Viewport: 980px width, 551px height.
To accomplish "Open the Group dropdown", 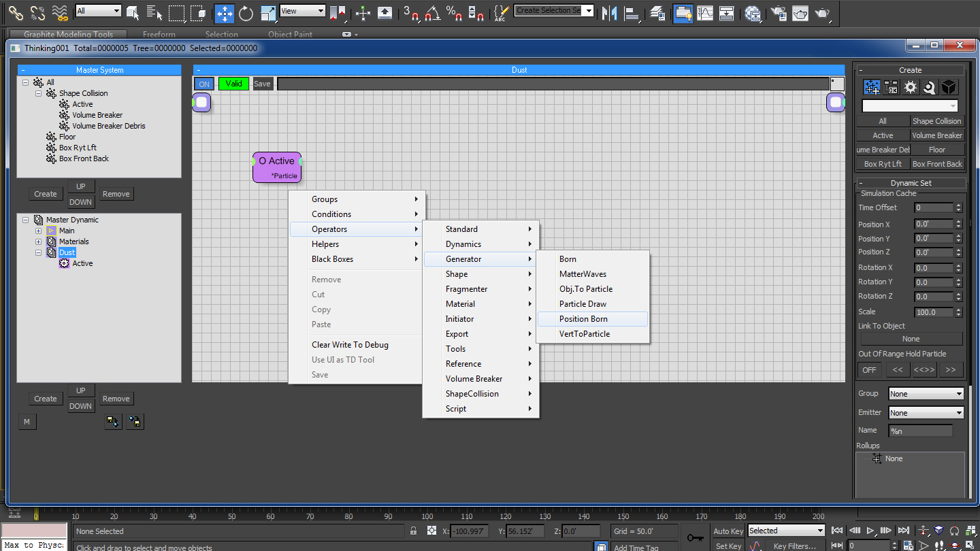I will click(x=926, y=394).
